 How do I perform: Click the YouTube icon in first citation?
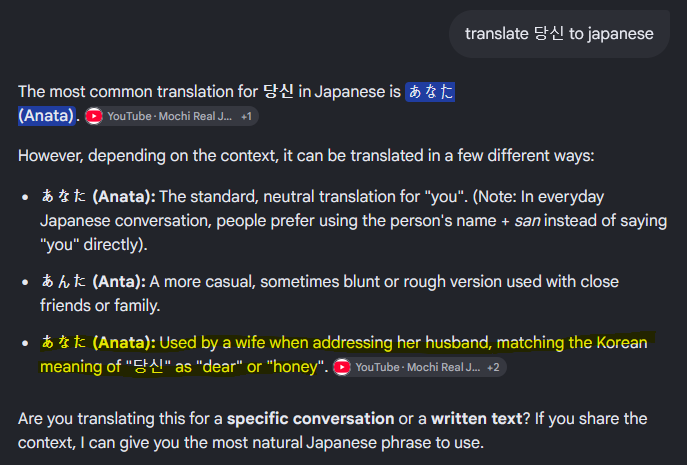tap(94, 116)
